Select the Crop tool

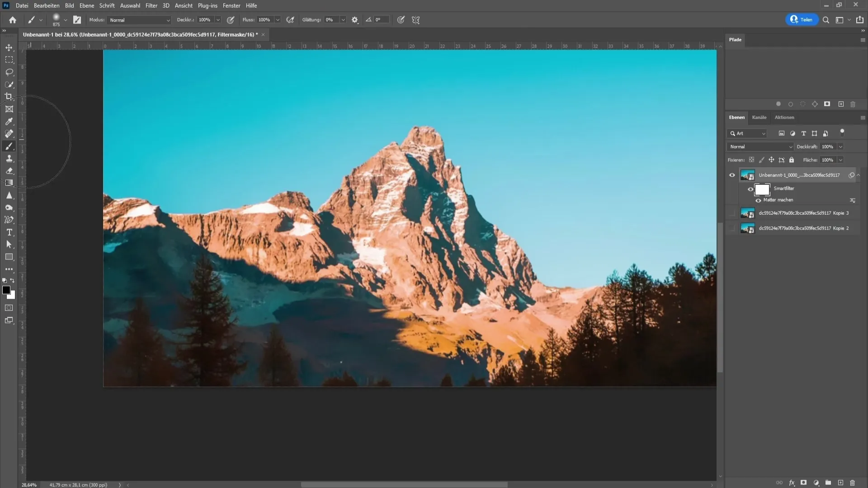[9, 97]
